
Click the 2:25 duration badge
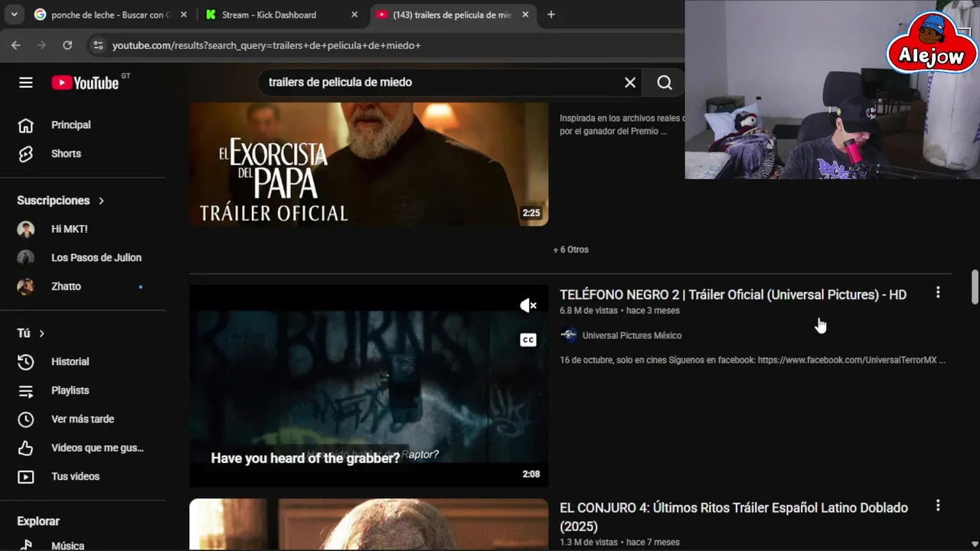[531, 214]
